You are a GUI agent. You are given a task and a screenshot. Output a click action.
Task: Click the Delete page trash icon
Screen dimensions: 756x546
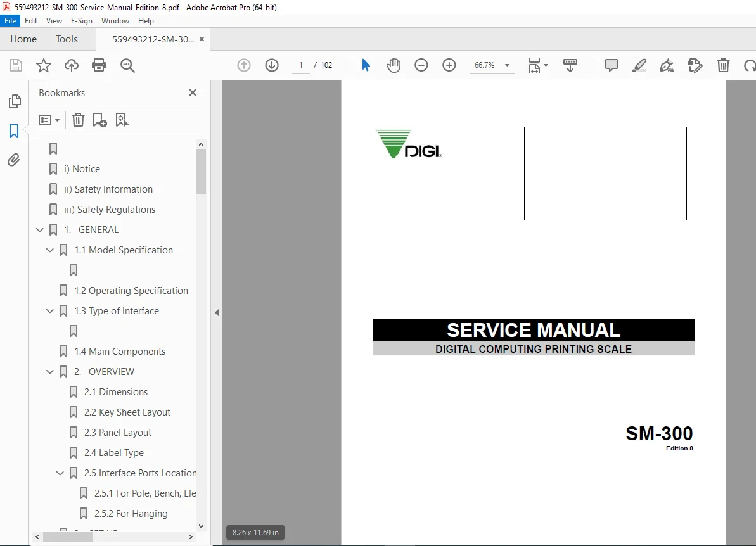[x=723, y=65]
